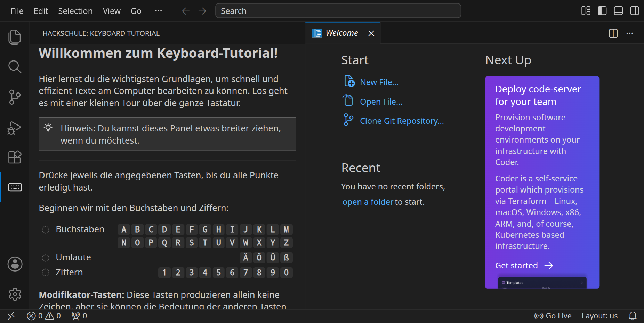Click the Umlaute progress circle
The height and width of the screenshot is (323, 644).
46,258
